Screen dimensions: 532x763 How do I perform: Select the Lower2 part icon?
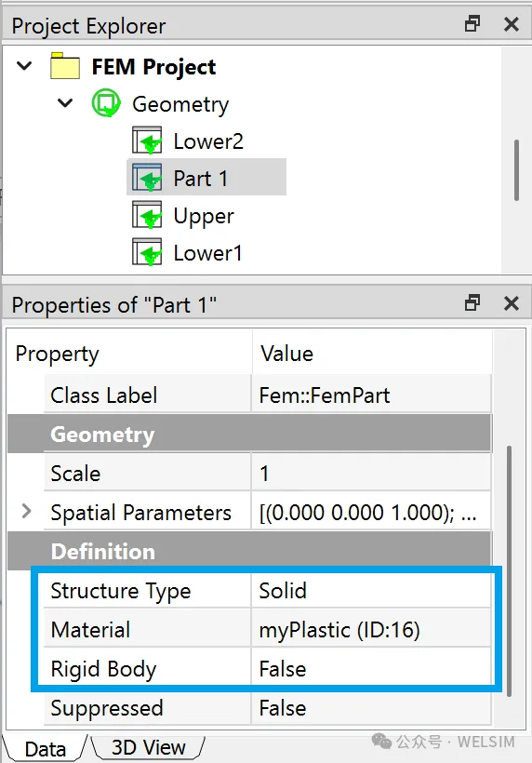(147, 141)
